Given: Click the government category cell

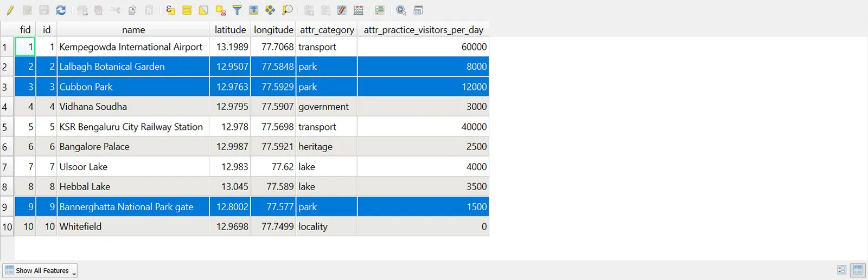Looking at the screenshot, I should 327,107.
